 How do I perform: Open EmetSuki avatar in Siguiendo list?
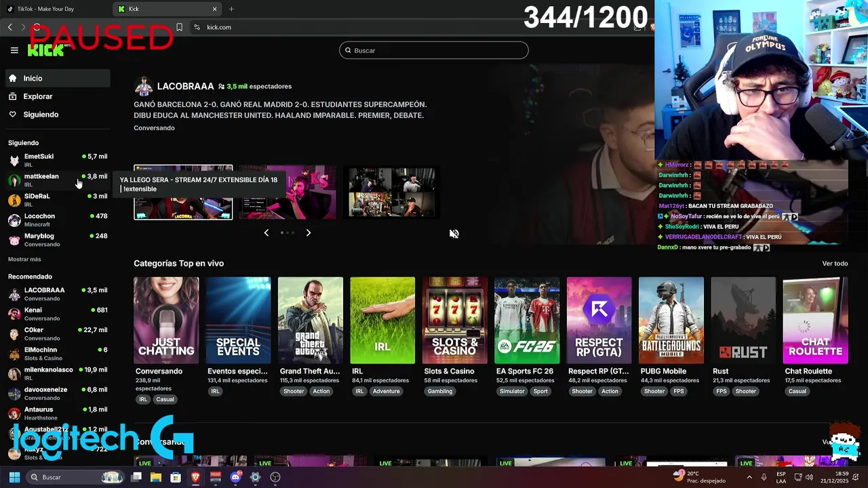[14, 160]
